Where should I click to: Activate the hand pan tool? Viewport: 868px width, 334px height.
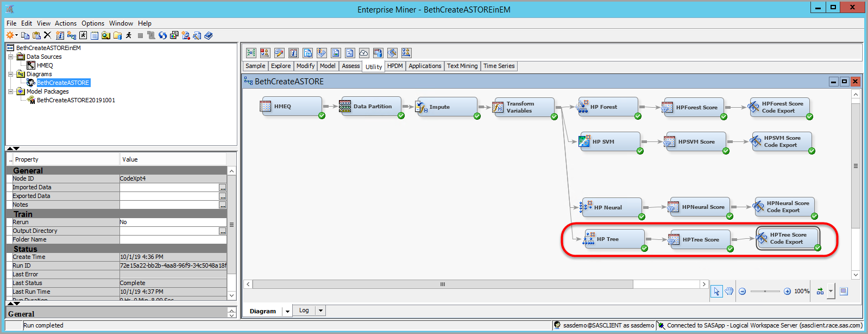pyautogui.click(x=729, y=292)
